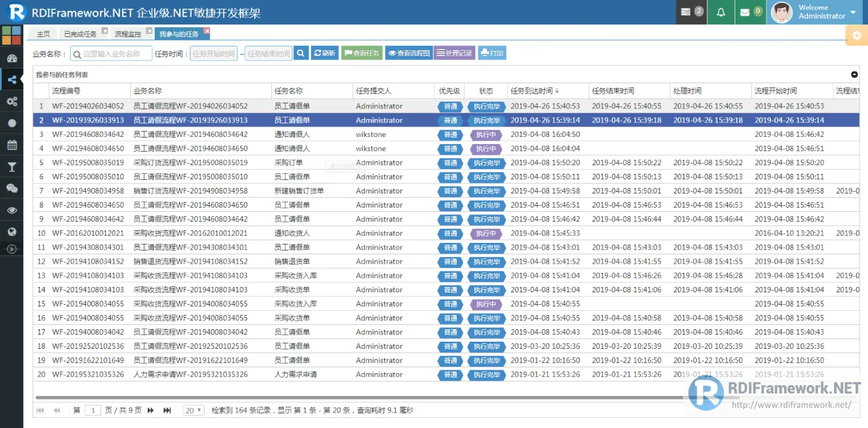Click the 状态 column header
Viewport: 868px width, 428px height.
(486, 91)
